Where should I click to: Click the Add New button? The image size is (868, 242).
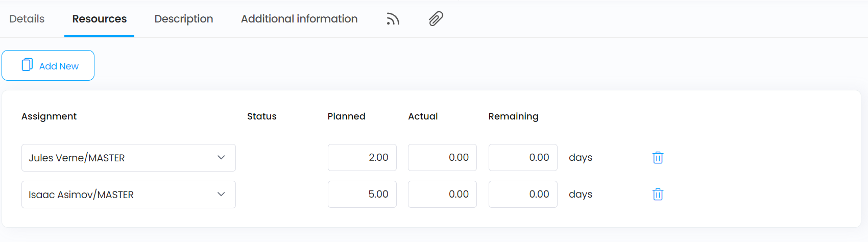tap(48, 65)
